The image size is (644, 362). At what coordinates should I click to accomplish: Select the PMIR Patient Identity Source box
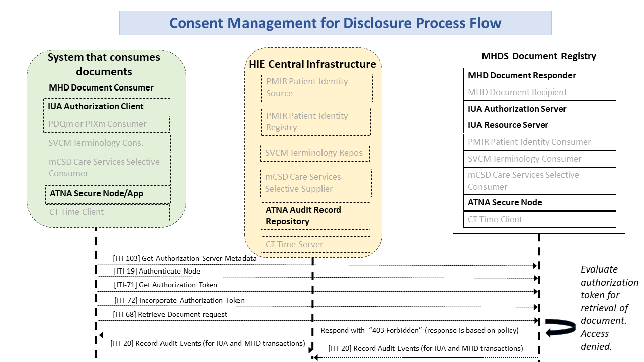(316, 87)
